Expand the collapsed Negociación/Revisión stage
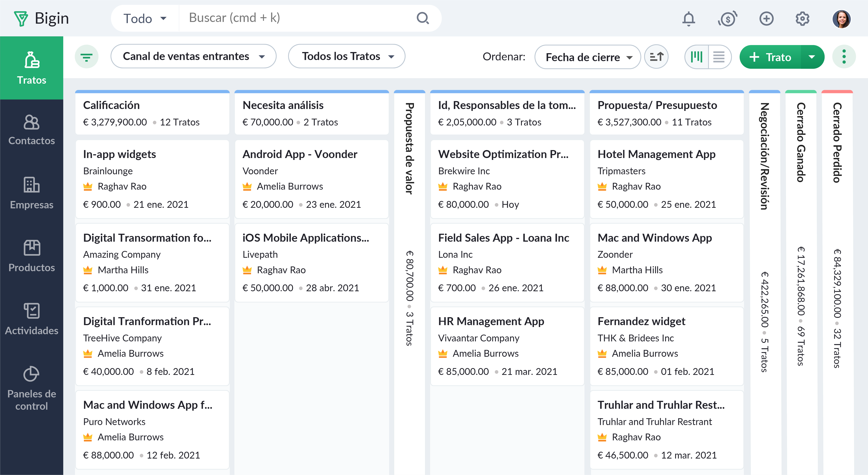The width and height of the screenshot is (868, 475). click(765, 283)
